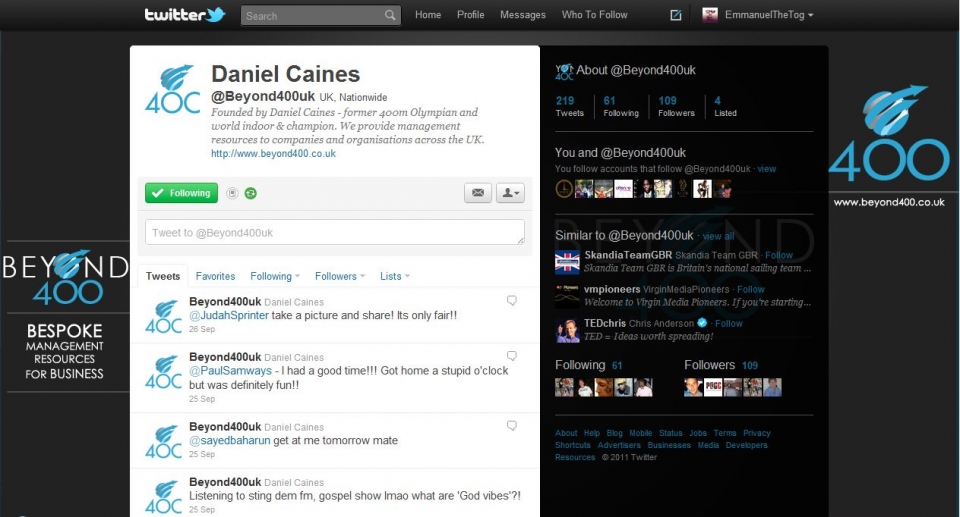Open the @PaulSamways mention link

(230, 371)
